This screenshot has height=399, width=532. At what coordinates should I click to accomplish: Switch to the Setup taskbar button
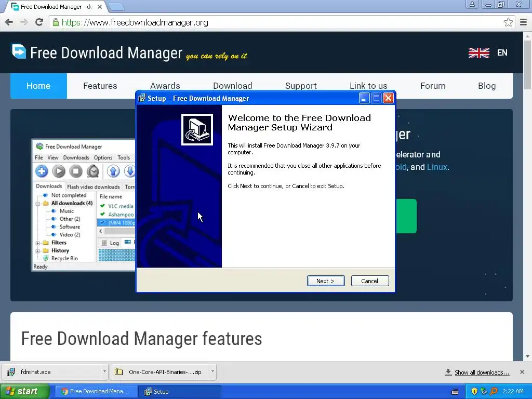[x=180, y=392]
